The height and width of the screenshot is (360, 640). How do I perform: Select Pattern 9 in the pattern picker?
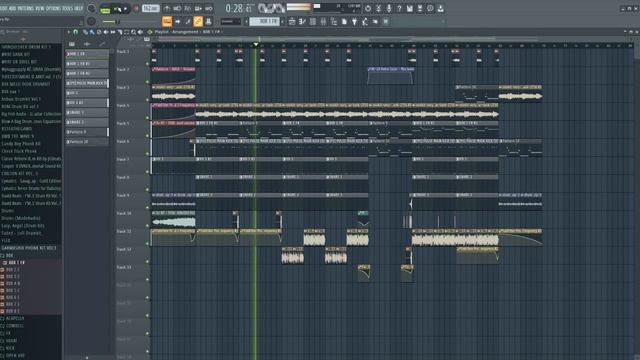87,132
